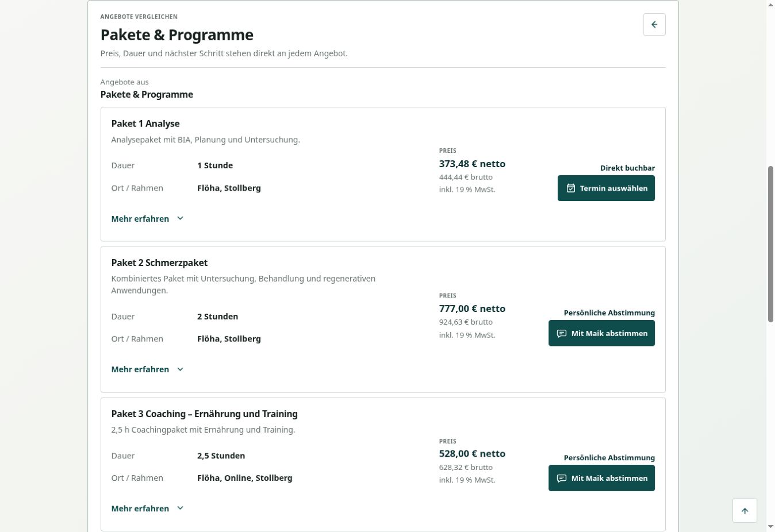The image size is (775, 532).
Task: Click Paket 3 Coaching – Ernährung und Training title
Action: [x=204, y=414]
